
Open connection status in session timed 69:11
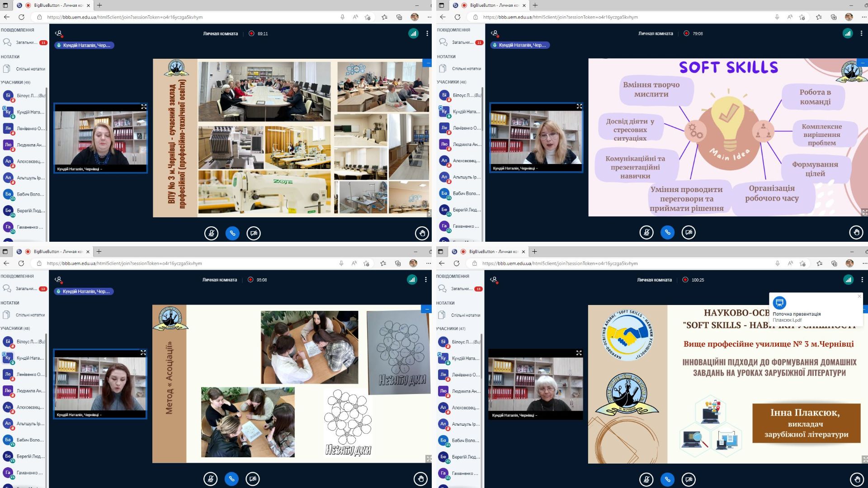click(x=413, y=33)
